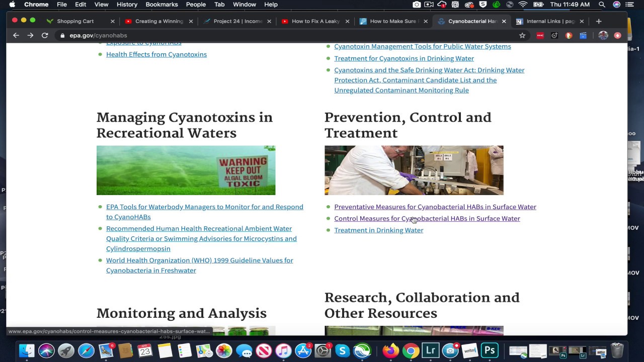Close the Creating a Winning tab
The image size is (644, 362).
point(191,21)
